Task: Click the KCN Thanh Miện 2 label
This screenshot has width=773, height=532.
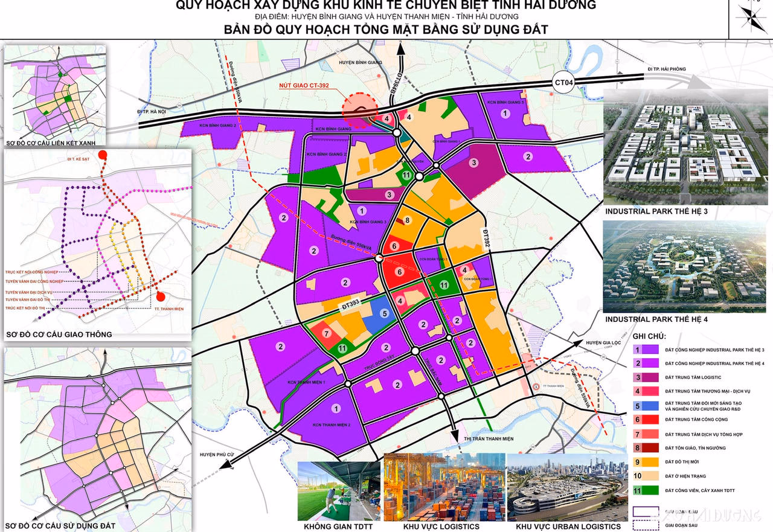Action: click(332, 426)
